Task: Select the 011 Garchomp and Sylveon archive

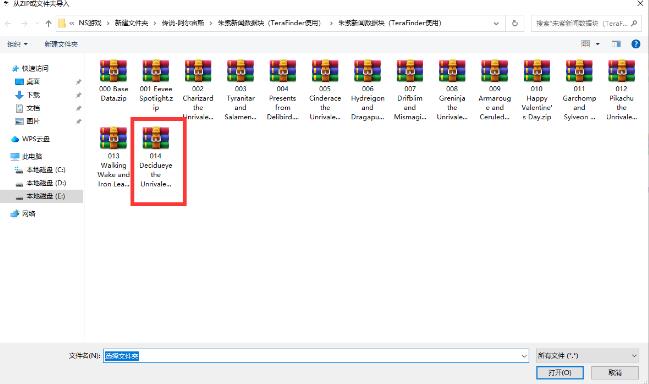Action: [579, 89]
